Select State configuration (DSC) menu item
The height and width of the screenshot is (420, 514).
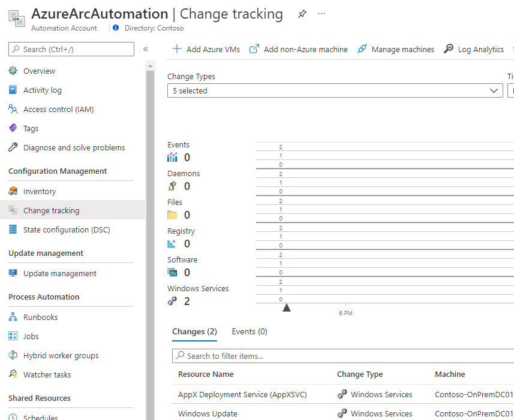[x=66, y=229]
